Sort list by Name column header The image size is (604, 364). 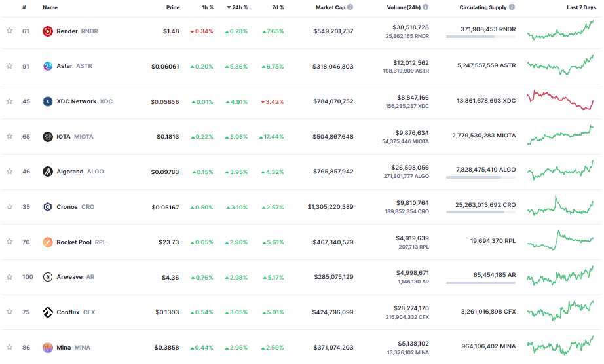point(50,7)
